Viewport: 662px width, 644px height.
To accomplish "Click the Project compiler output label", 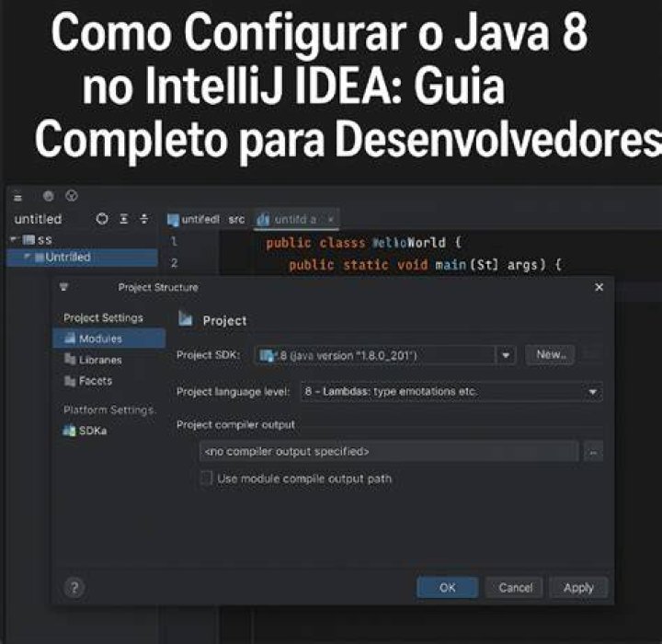I will (235, 425).
